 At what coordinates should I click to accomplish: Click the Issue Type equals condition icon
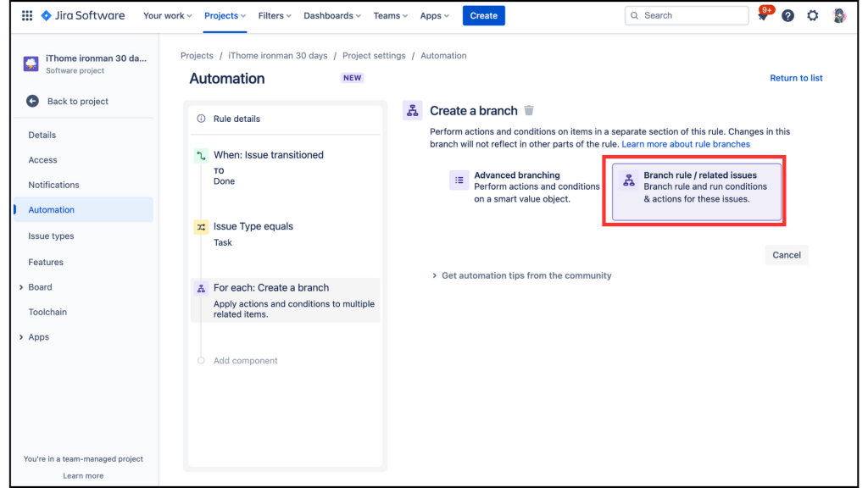(201, 227)
